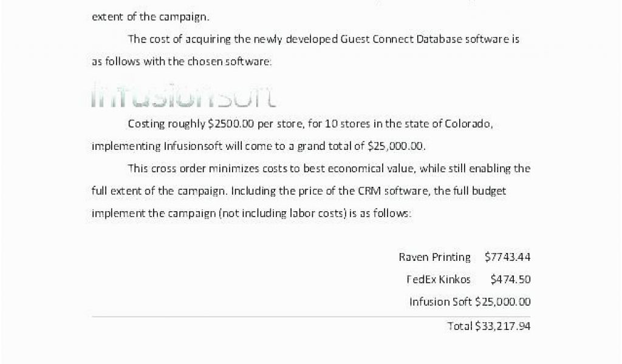The image size is (622, 364).
Task: Click the line "extent of the campaign." at top
Action: tap(151, 17)
